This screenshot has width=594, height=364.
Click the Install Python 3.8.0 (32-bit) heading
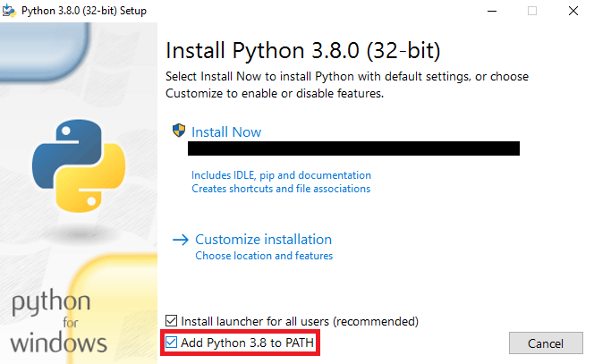tap(303, 50)
